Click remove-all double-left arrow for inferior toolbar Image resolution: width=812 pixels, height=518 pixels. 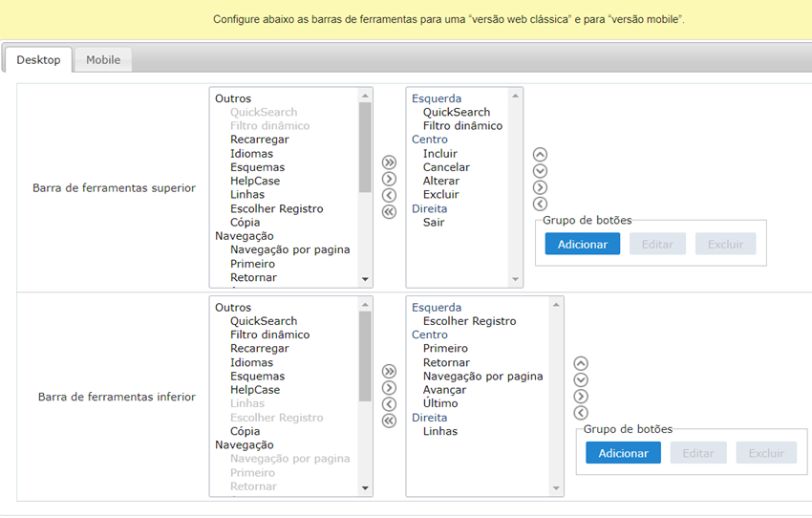(389, 421)
